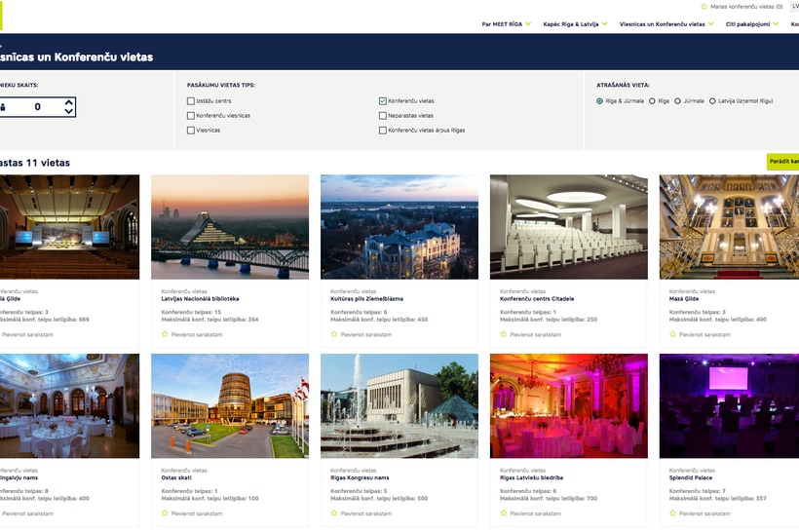Pick the Latvija (izņemot Rīgu) radio option
This screenshot has height=532, width=799.
712,101
